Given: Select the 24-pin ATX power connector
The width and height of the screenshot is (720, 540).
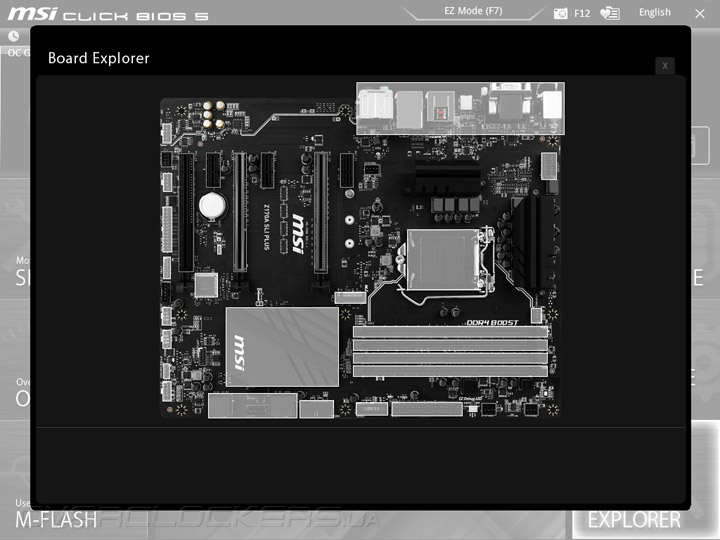Looking at the screenshot, I should 427,409.
